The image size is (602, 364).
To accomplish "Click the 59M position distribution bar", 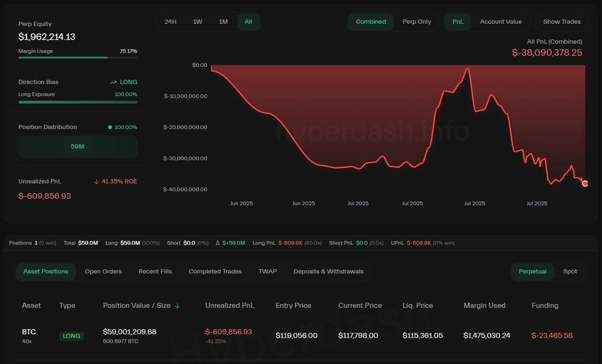I will point(78,147).
